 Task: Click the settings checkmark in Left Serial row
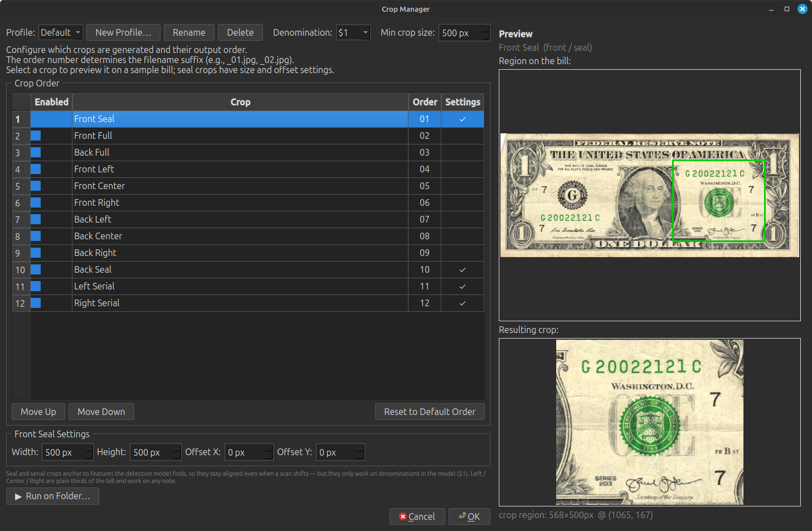(463, 286)
